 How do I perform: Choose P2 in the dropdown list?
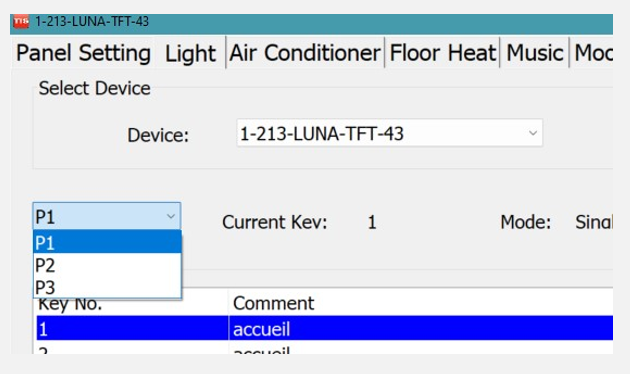(107, 265)
